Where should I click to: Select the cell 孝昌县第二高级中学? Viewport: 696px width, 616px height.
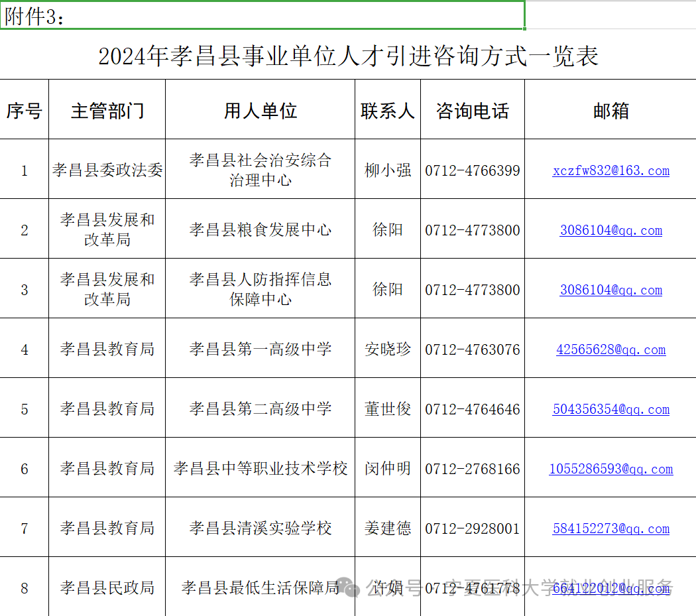click(x=260, y=408)
